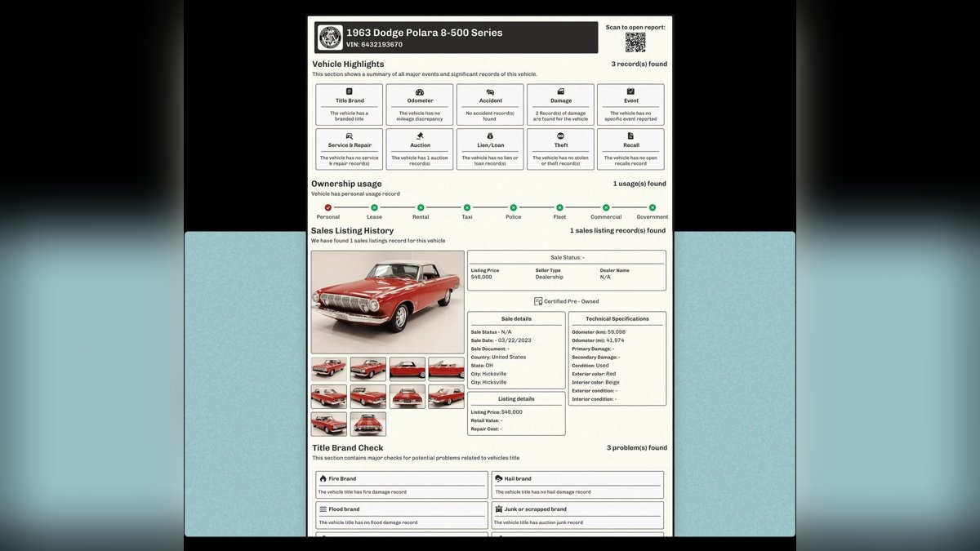
Task: Click the Certified Pre-Owned badge icon
Action: (538, 301)
